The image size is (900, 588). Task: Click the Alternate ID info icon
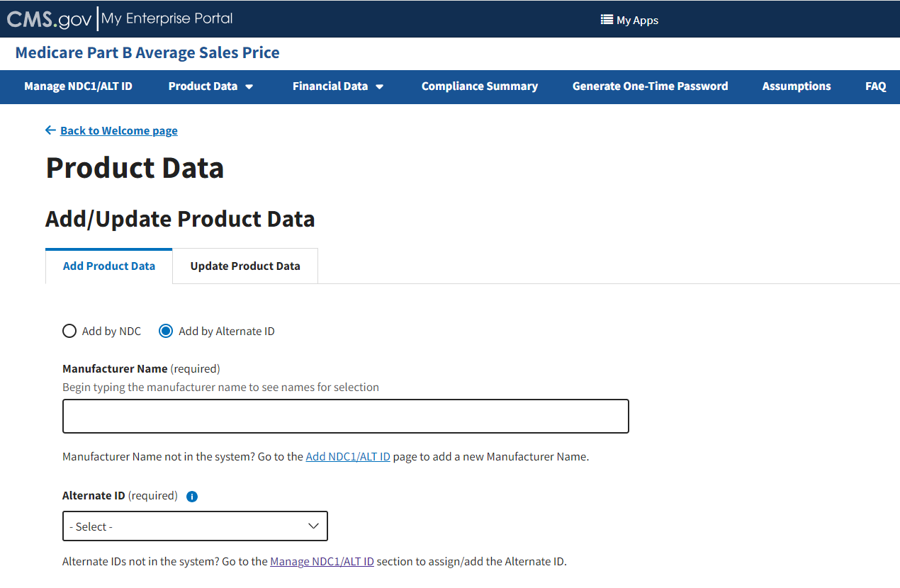(192, 497)
